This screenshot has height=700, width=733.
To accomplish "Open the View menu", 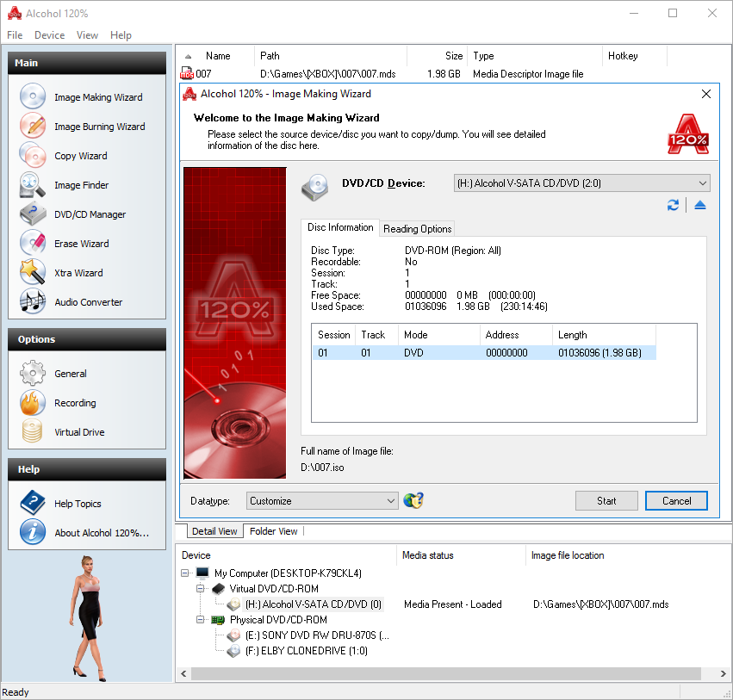I will pyautogui.click(x=87, y=35).
